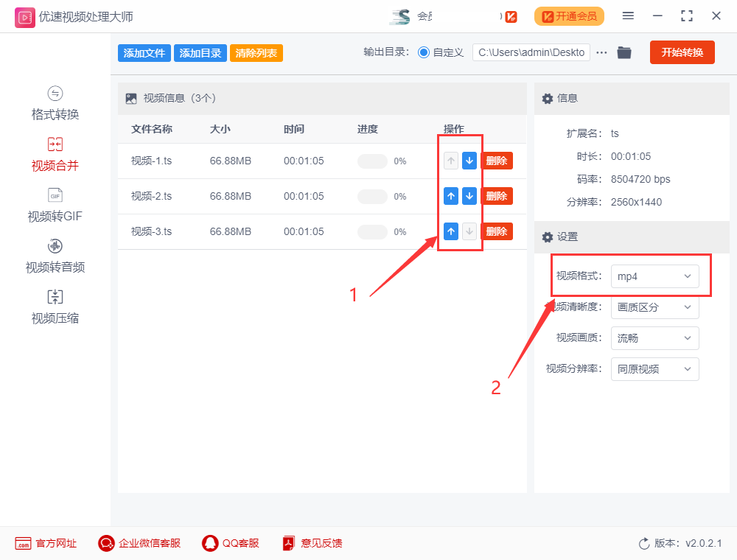Move 视频-1.ts down with the down arrow

469,160
